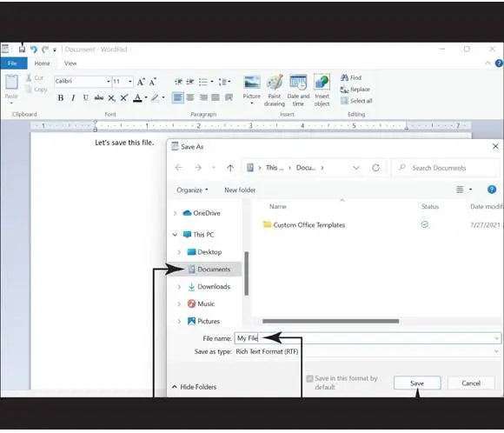Image resolution: width=504 pixels, height=433 pixels.
Task: Click the Save icon in quick access toolbar
Action: click(x=22, y=50)
